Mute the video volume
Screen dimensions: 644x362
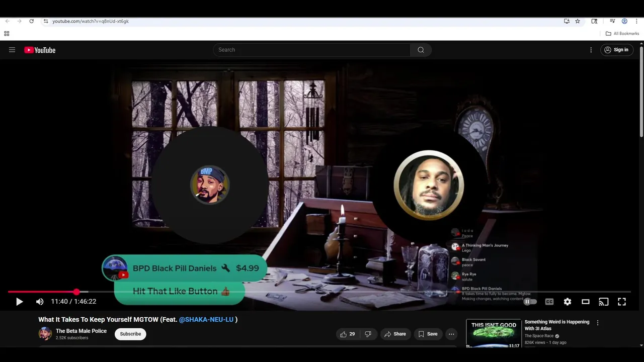(40, 302)
